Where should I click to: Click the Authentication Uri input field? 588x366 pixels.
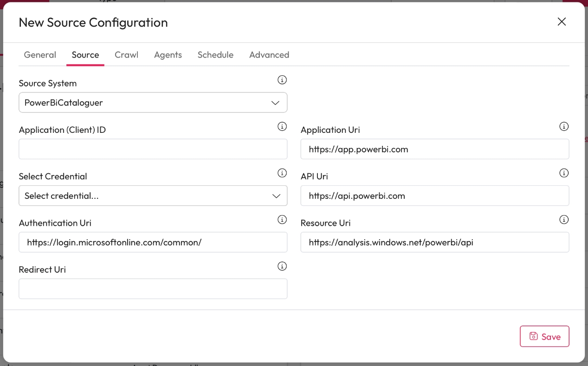point(153,242)
